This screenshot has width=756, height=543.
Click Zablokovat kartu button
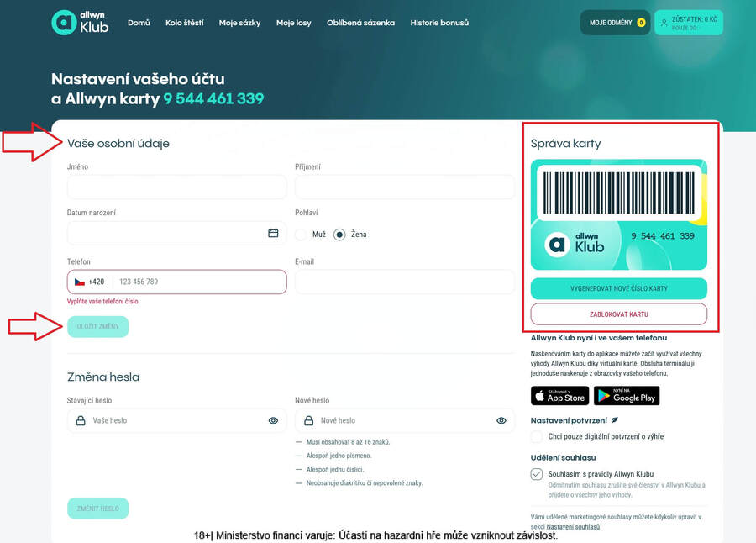(619, 314)
